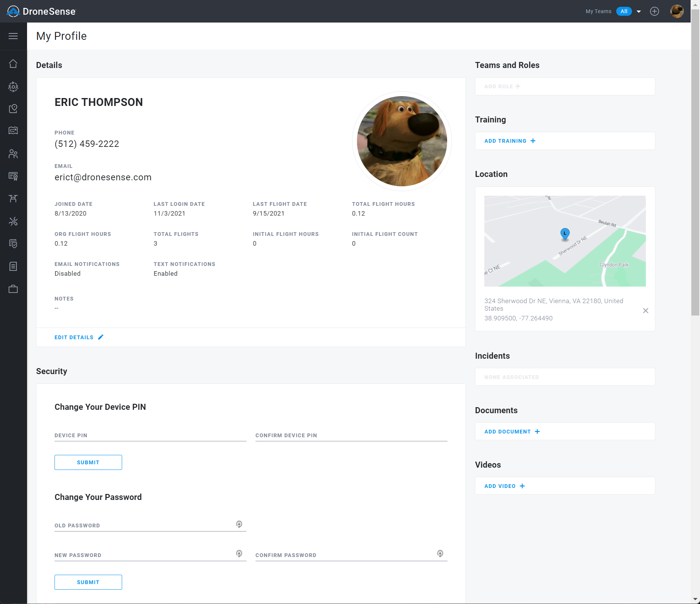Open the location map thumbnail

pyautogui.click(x=565, y=241)
